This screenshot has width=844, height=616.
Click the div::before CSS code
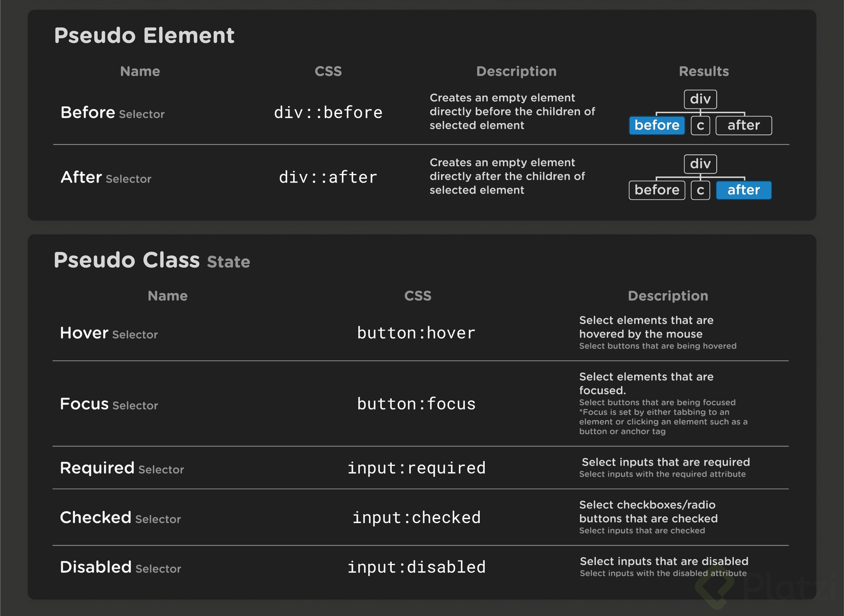point(328,113)
